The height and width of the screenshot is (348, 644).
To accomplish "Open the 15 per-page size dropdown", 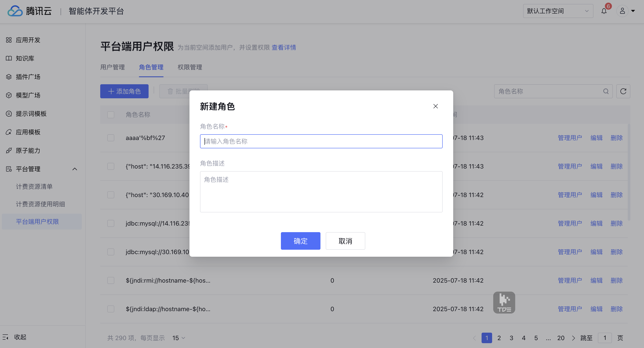I will (x=178, y=338).
